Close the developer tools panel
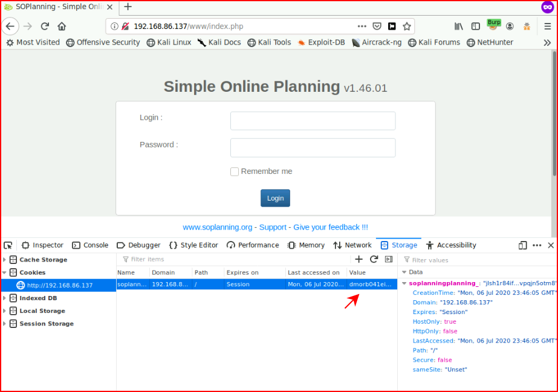 pos(551,245)
